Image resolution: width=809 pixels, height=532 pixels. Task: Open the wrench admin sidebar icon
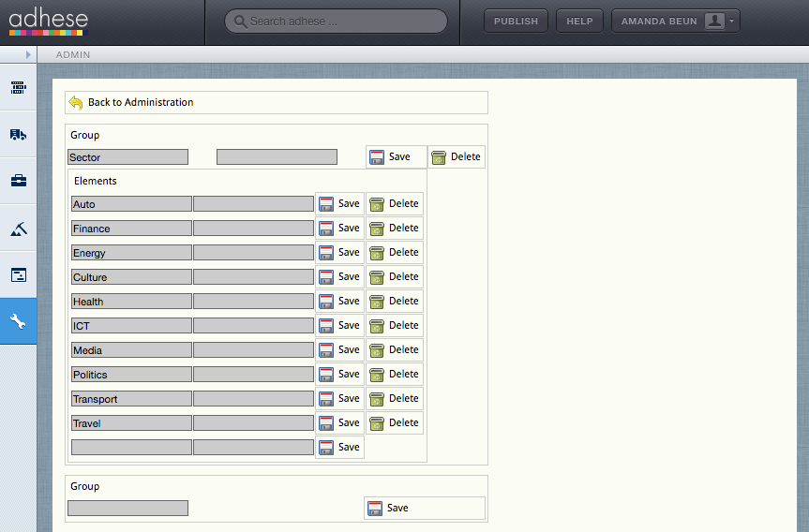18,322
